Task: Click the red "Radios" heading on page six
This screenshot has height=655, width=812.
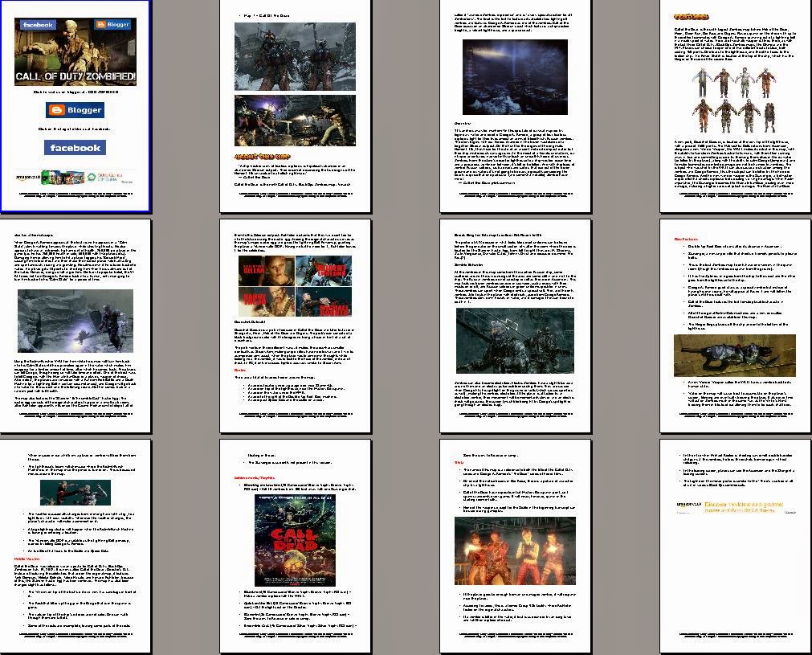Action: [240, 370]
